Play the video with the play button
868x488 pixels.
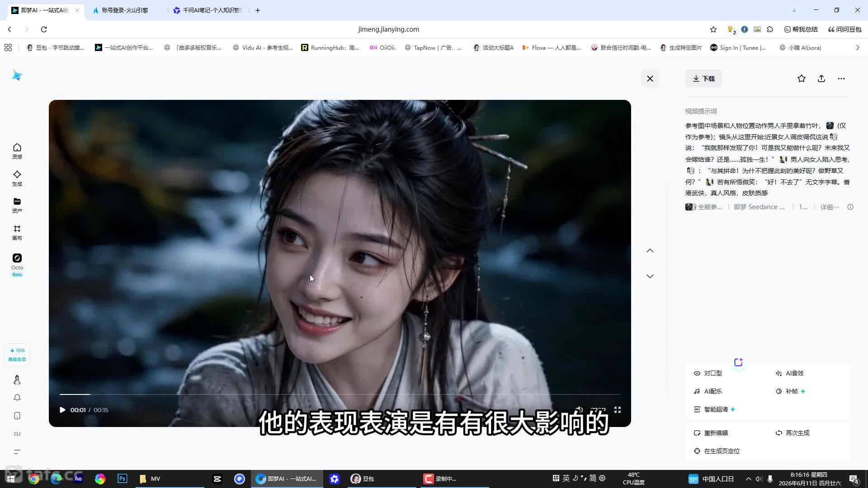tap(62, 410)
